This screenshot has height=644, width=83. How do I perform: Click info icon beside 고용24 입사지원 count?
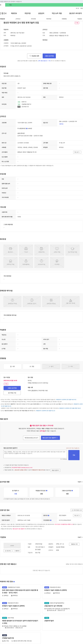72,491
